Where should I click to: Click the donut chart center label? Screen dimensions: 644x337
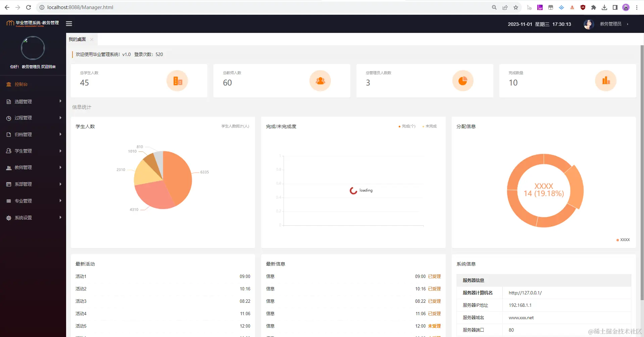coord(544,190)
